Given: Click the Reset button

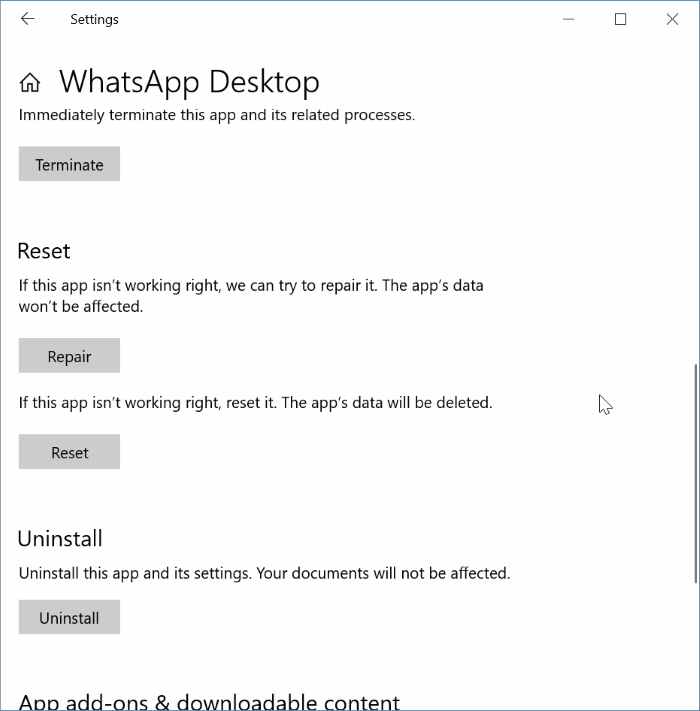Looking at the screenshot, I should 69,452.
